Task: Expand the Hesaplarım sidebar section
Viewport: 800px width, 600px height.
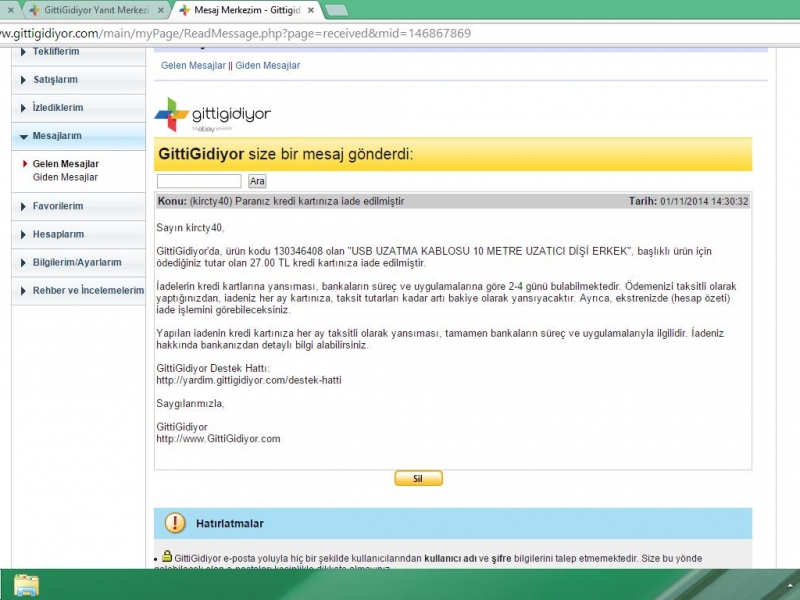Action: 79,234
